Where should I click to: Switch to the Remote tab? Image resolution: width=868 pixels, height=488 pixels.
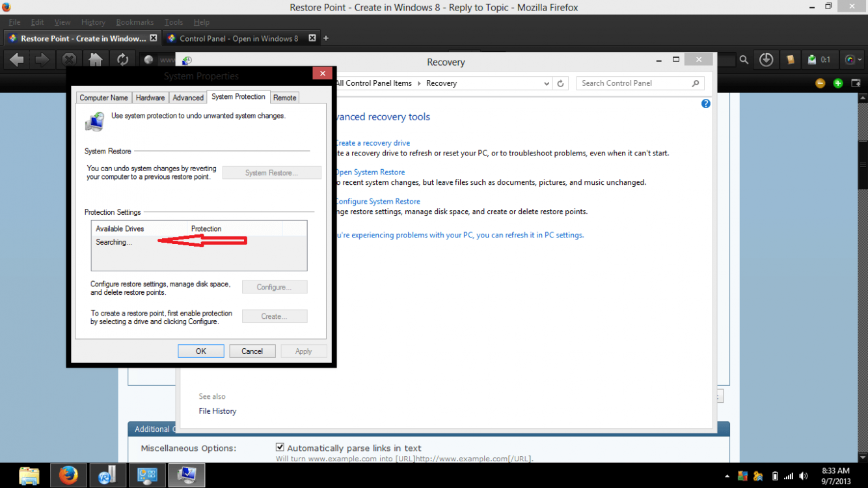pyautogui.click(x=284, y=98)
